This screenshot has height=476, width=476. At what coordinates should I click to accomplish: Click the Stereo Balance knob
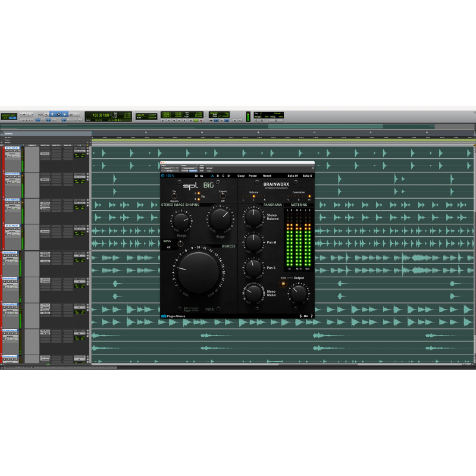pos(253,217)
